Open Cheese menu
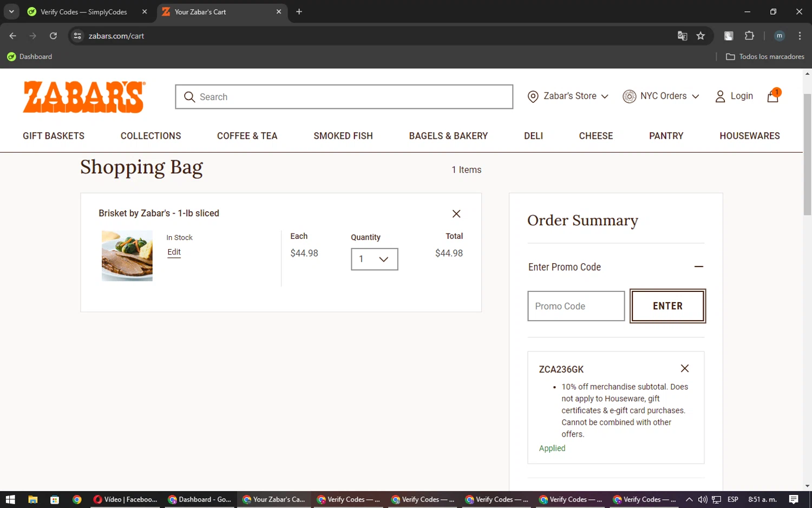 596,136
